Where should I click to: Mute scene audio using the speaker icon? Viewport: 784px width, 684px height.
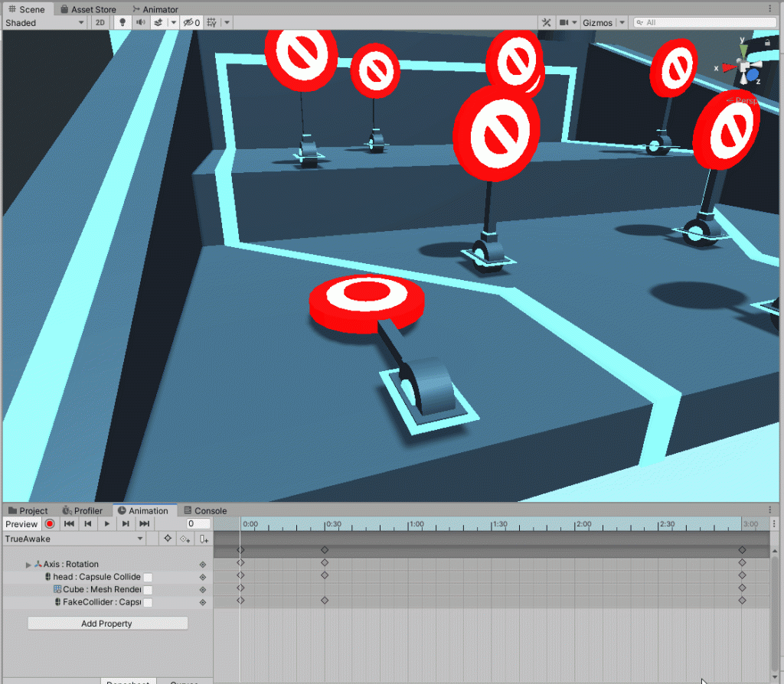[x=142, y=22]
